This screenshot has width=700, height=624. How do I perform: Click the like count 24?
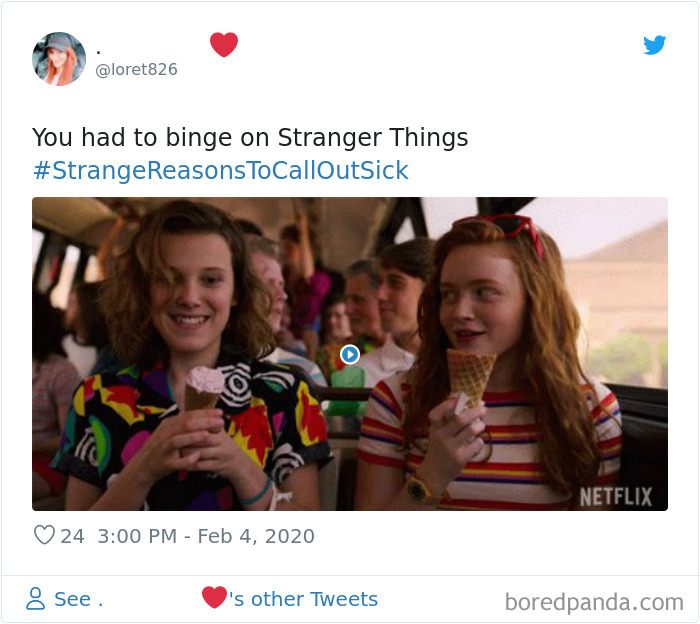72,536
